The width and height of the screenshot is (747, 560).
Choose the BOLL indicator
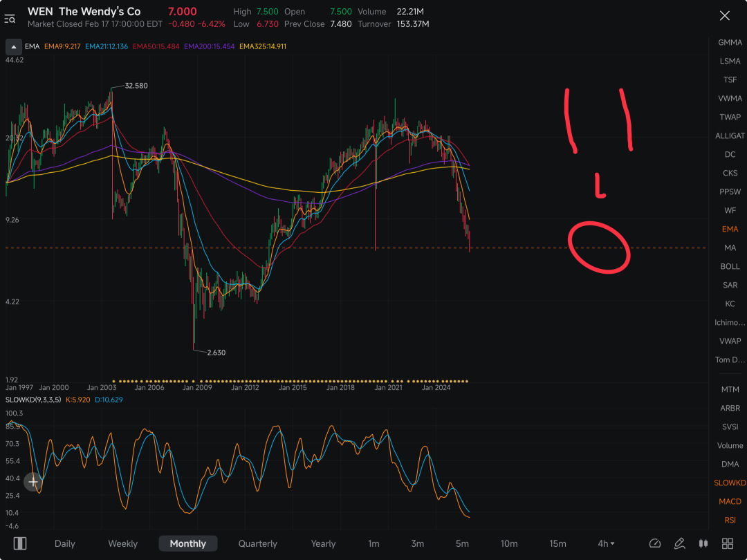(x=730, y=266)
